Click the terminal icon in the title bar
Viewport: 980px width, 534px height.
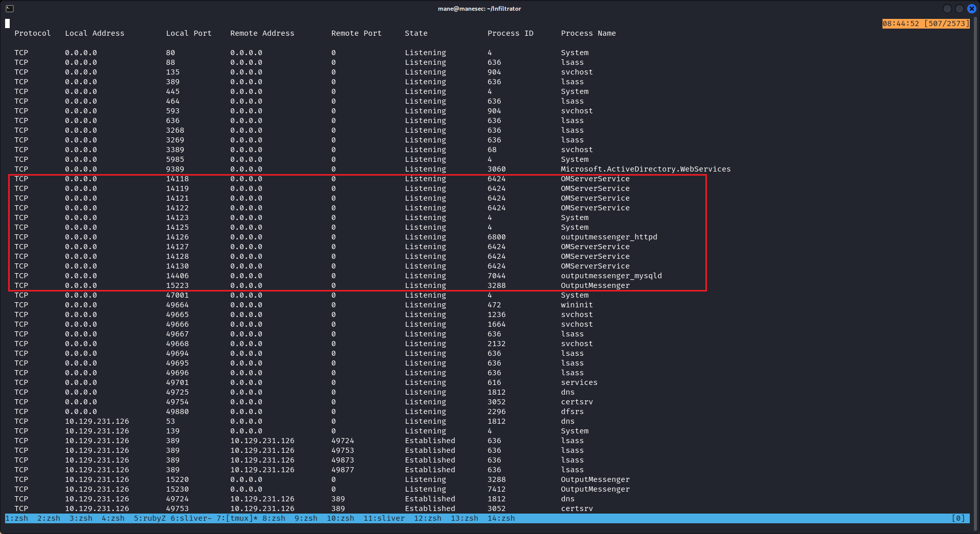click(10, 9)
